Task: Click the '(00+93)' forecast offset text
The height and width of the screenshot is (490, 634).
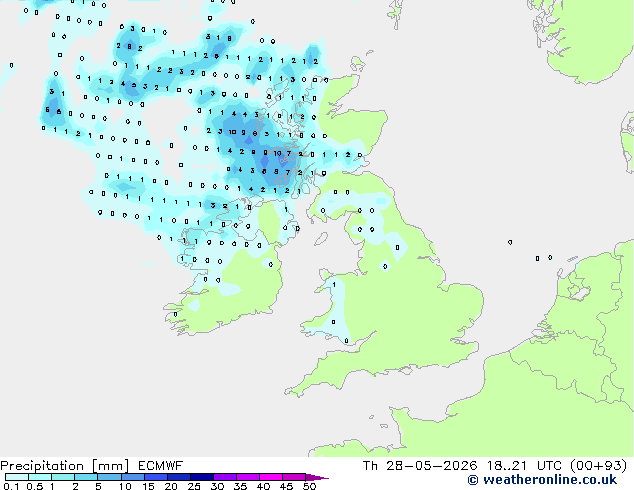Action: [598, 466]
